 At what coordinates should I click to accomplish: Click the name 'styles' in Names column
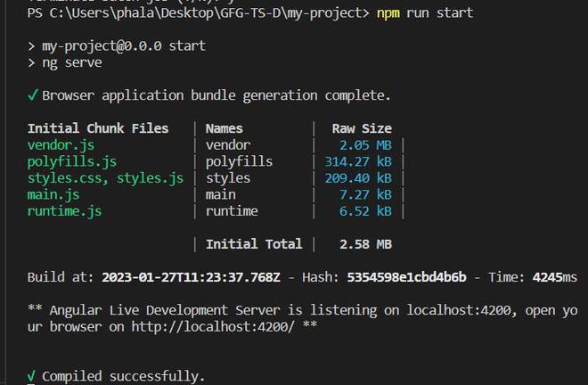[227, 178]
